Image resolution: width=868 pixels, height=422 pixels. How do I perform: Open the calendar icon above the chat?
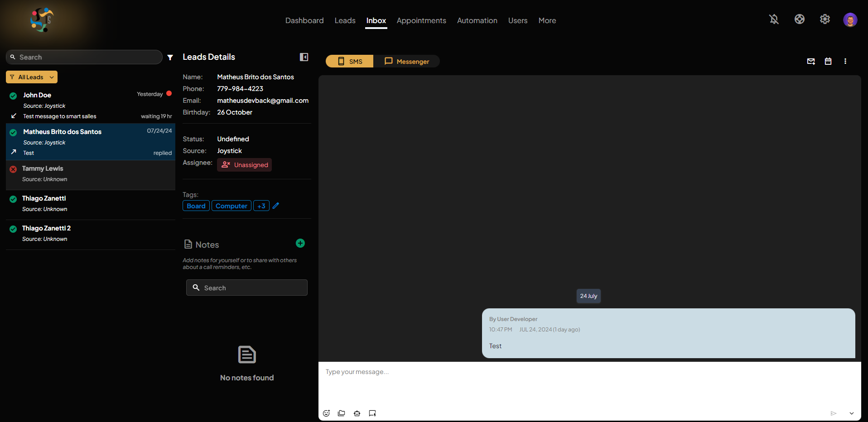pos(828,62)
